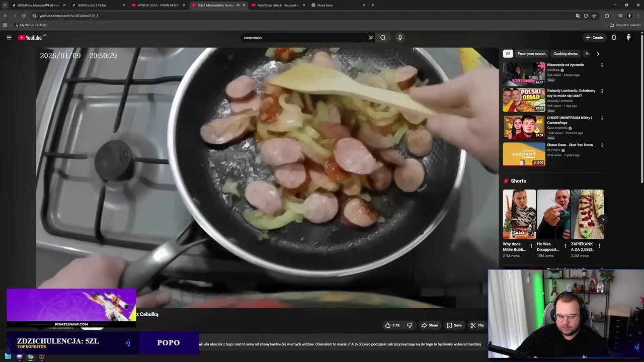Switch to the 'WOJTEK GOLA - HYMN' tab
Image resolution: width=644 pixels, height=362 pixels.
point(158,5)
